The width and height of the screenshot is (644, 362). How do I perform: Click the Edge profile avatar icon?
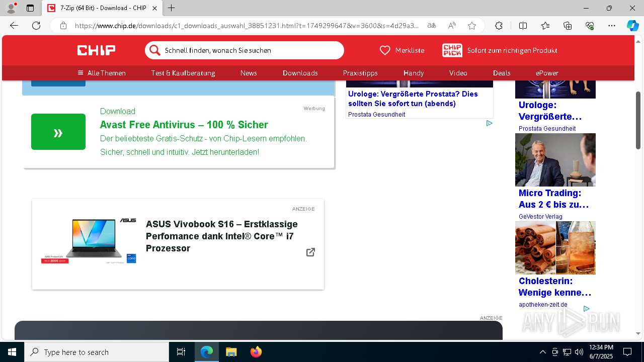click(11, 8)
